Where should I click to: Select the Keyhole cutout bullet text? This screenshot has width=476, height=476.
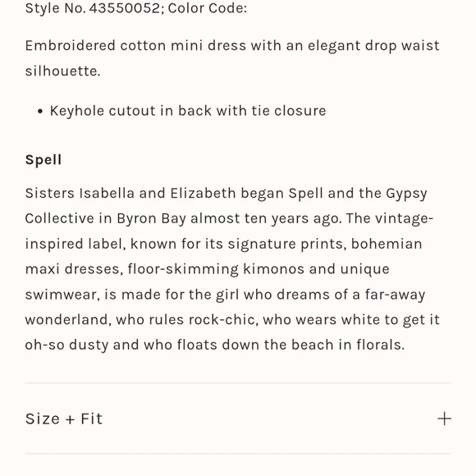pyautogui.click(x=188, y=111)
